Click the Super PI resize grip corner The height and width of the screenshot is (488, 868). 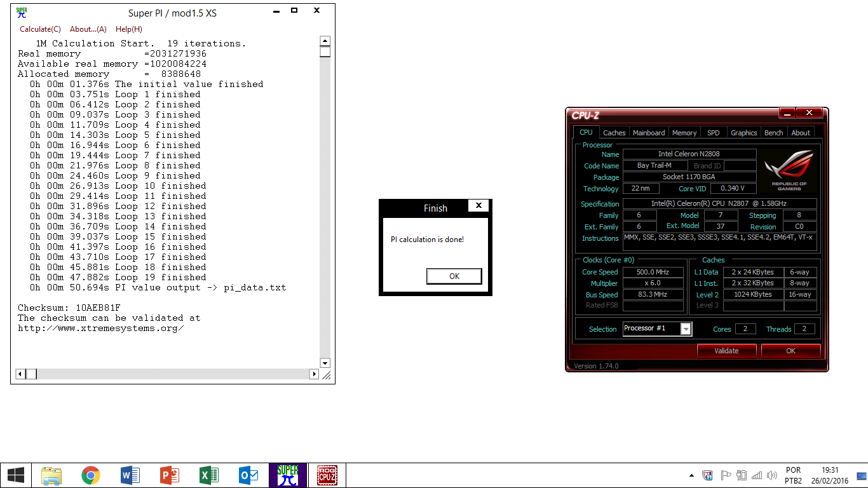pyautogui.click(x=326, y=375)
